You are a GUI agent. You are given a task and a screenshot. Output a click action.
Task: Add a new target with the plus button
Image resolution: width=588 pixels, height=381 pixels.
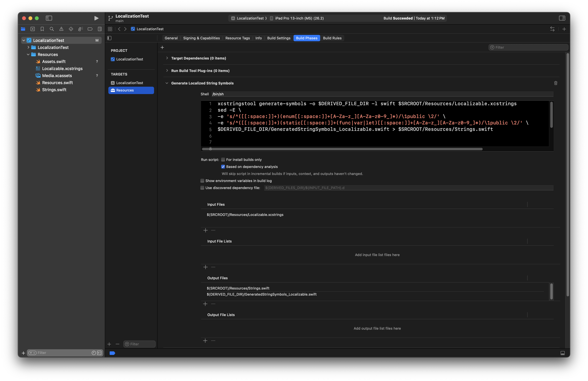[109, 344]
